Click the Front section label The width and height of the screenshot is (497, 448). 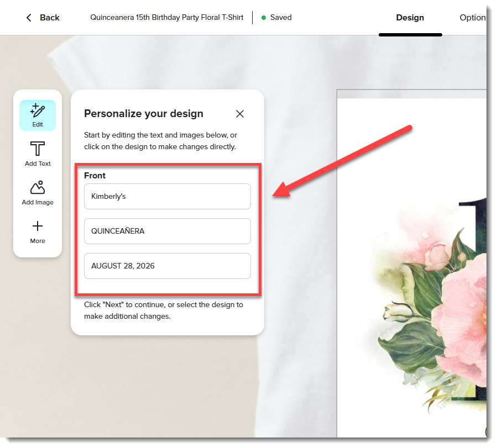click(x=95, y=176)
